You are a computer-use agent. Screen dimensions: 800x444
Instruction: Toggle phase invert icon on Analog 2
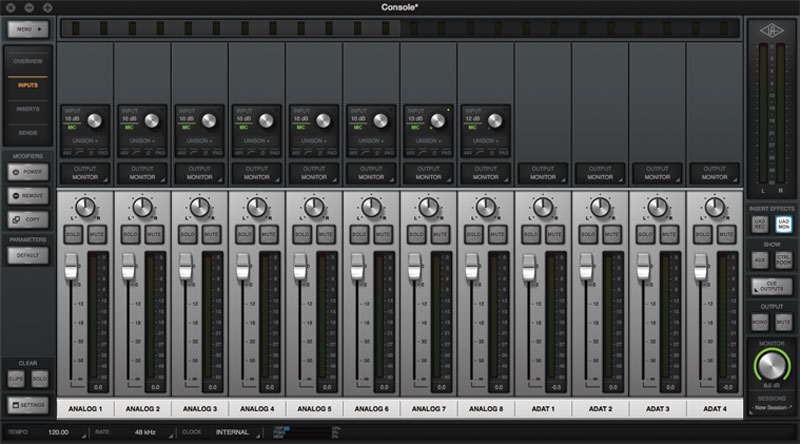click(x=148, y=153)
